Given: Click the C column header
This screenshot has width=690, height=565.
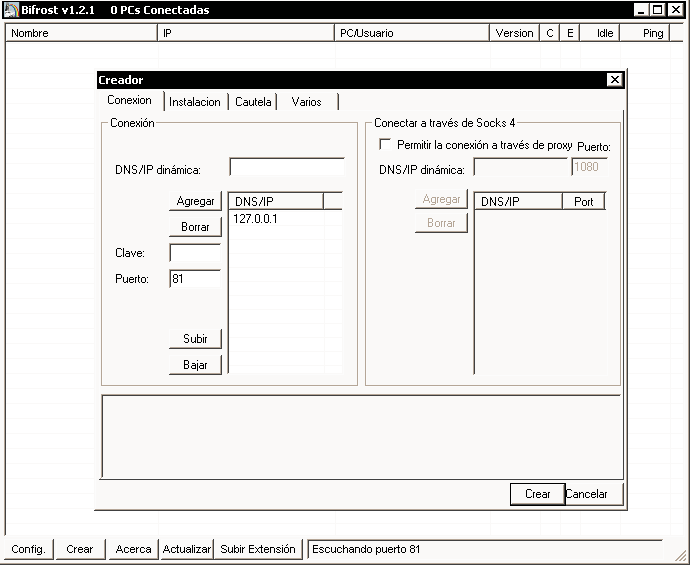Looking at the screenshot, I should pos(550,33).
